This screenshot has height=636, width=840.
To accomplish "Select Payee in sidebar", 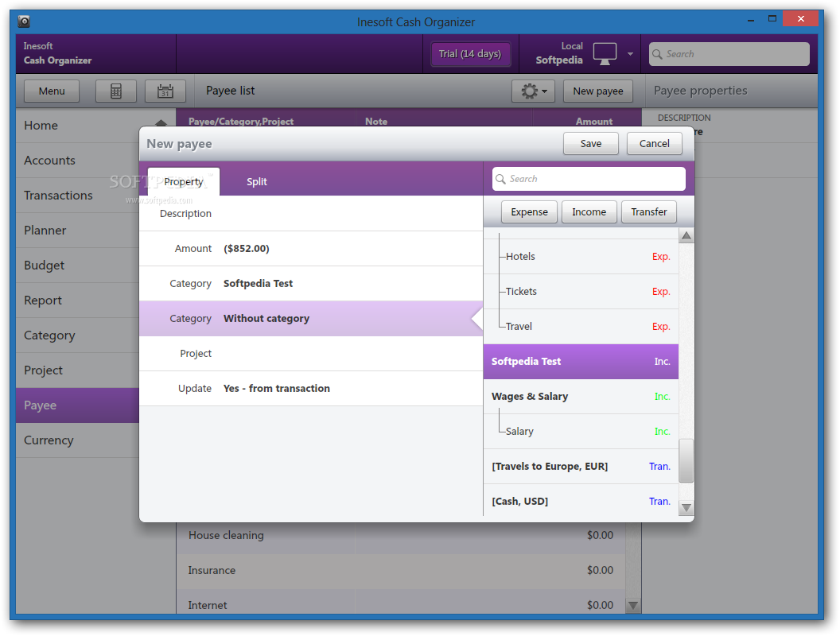I will click(77, 405).
